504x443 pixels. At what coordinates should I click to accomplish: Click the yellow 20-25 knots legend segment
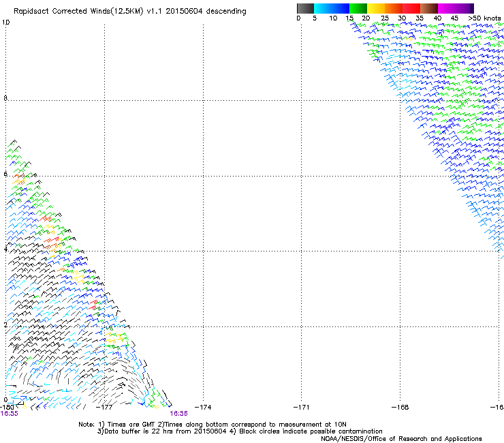click(376, 8)
